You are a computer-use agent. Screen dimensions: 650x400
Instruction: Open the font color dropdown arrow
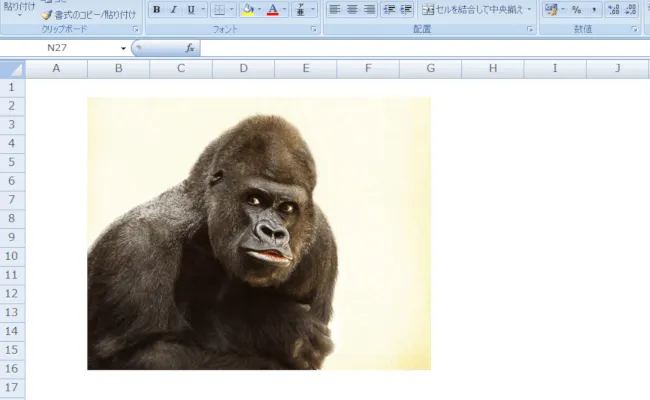tap(285, 10)
